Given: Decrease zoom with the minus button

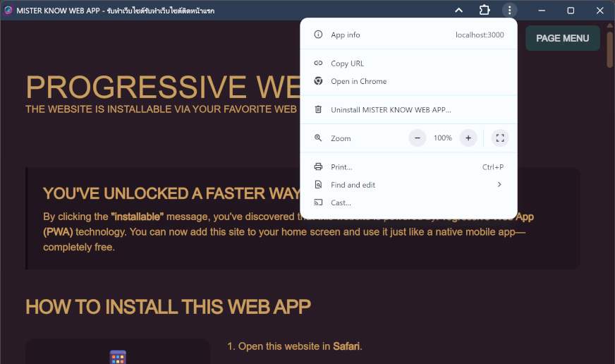Looking at the screenshot, I should point(418,138).
